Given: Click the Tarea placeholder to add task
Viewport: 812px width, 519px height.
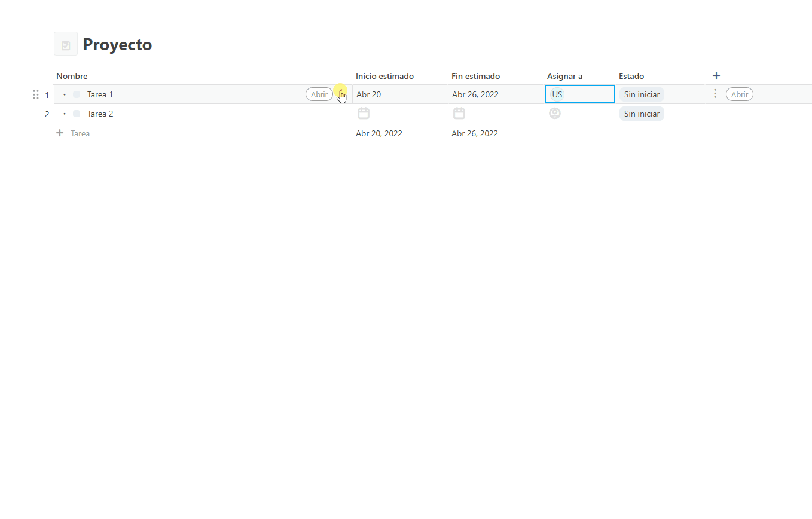Looking at the screenshot, I should (x=80, y=133).
